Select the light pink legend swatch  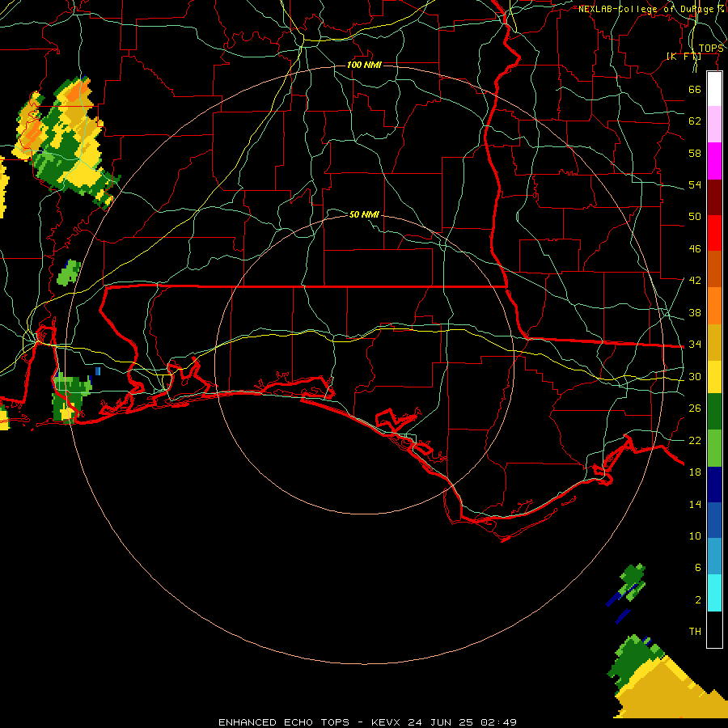click(714, 125)
